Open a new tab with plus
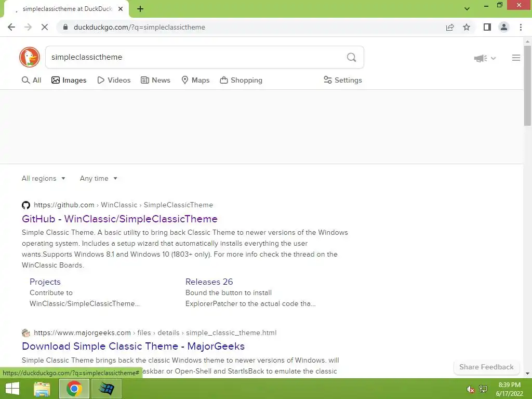The image size is (532, 399). (x=140, y=9)
